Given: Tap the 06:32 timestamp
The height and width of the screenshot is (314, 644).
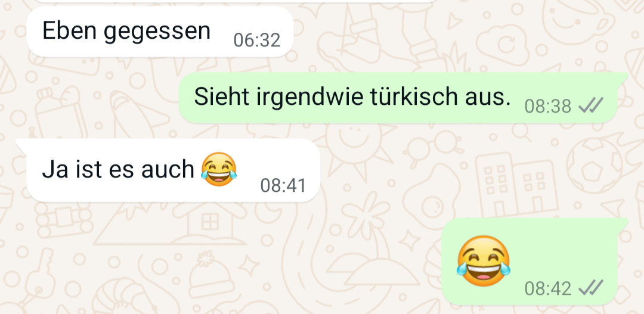Looking at the screenshot, I should pyautogui.click(x=256, y=41).
